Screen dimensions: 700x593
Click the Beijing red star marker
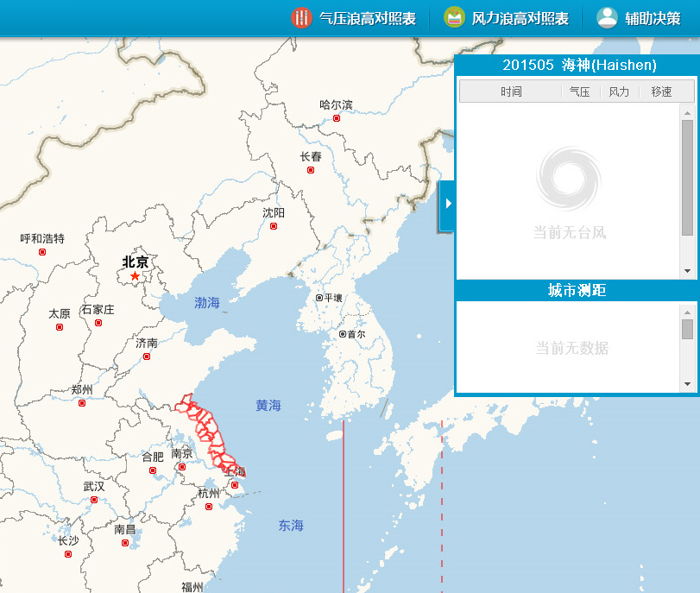(135, 275)
